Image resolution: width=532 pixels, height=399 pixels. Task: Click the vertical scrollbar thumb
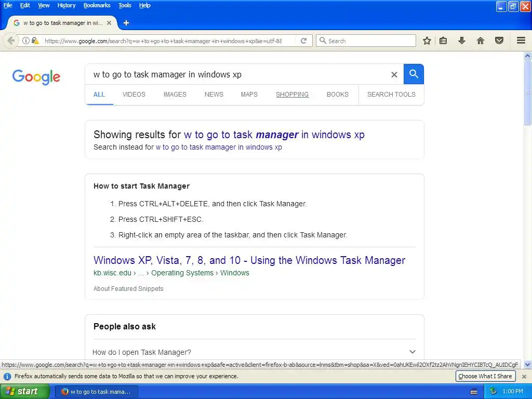[x=528, y=92]
